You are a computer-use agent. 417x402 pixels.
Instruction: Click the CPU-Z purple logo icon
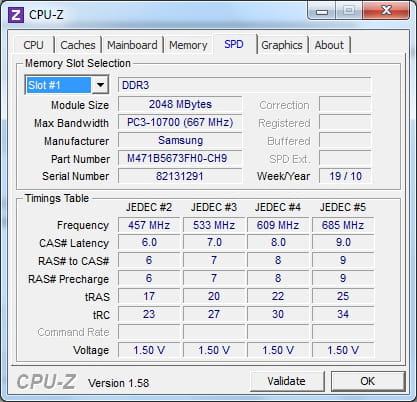click(x=15, y=15)
